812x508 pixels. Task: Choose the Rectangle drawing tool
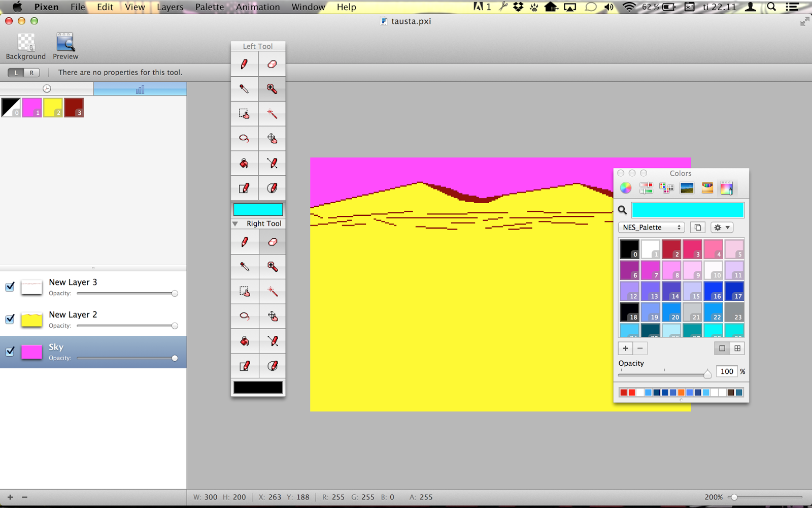245,188
